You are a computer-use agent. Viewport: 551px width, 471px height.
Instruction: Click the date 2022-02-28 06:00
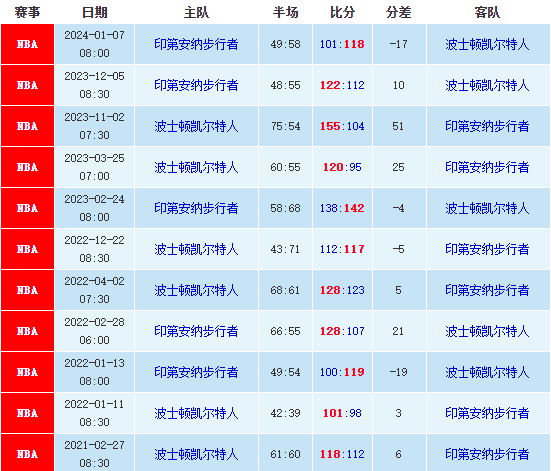coord(94,331)
